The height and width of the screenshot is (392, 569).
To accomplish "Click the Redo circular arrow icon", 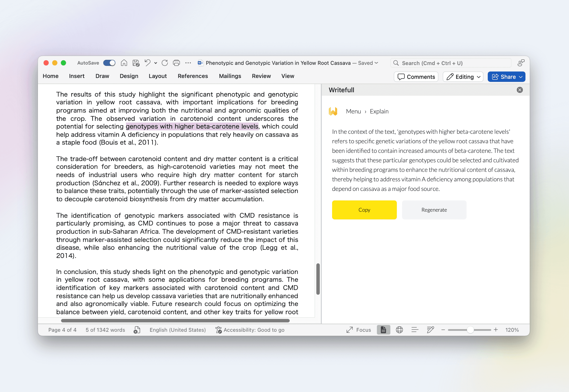I will (165, 63).
